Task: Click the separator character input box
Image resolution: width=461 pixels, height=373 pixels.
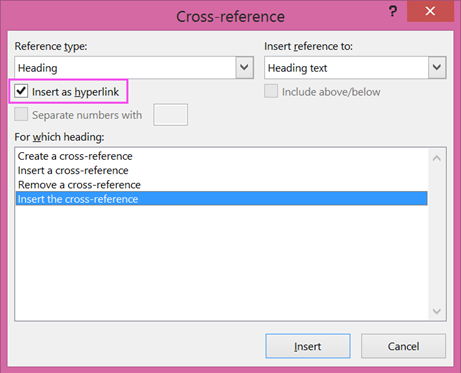Action: [x=170, y=115]
